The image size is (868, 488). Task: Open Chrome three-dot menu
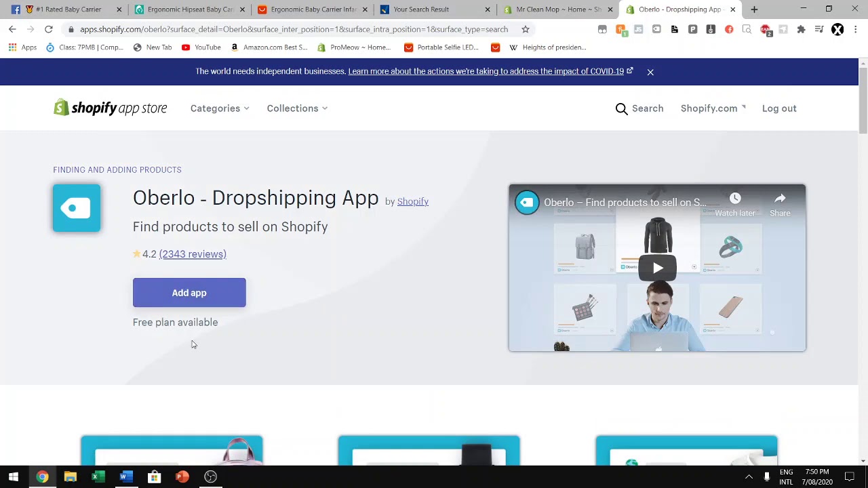coord(855,29)
